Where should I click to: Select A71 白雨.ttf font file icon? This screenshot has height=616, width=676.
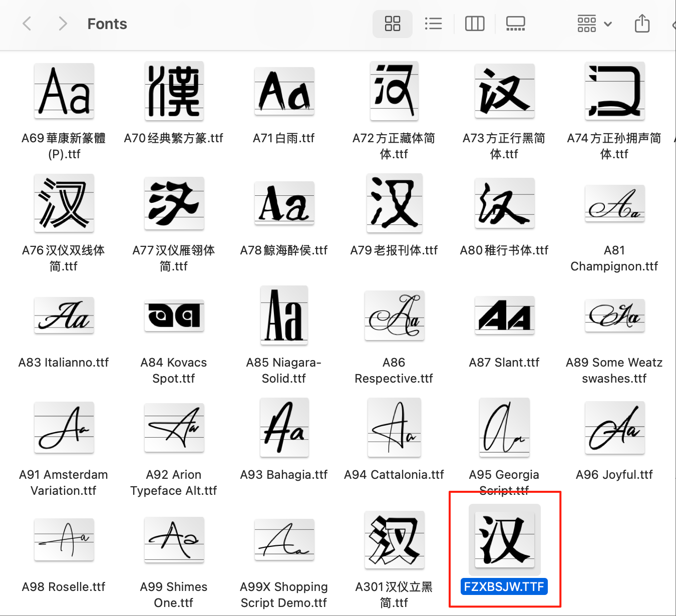[x=284, y=91]
